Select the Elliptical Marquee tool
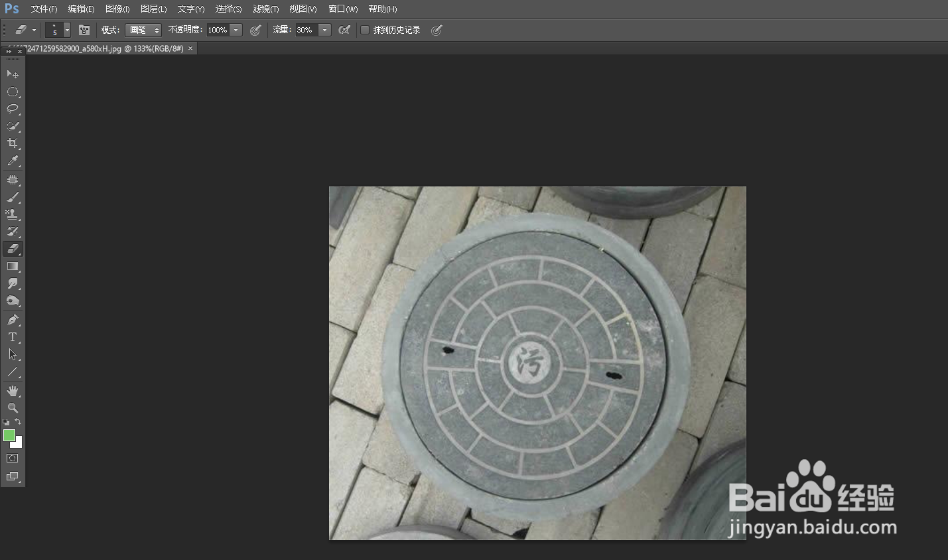The width and height of the screenshot is (948, 560). pos(13,92)
